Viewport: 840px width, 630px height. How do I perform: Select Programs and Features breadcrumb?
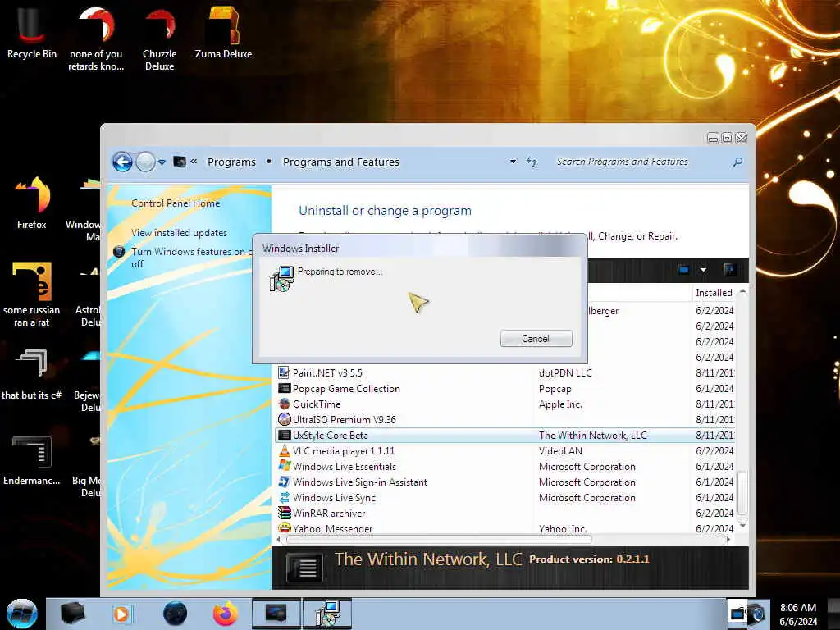340,162
